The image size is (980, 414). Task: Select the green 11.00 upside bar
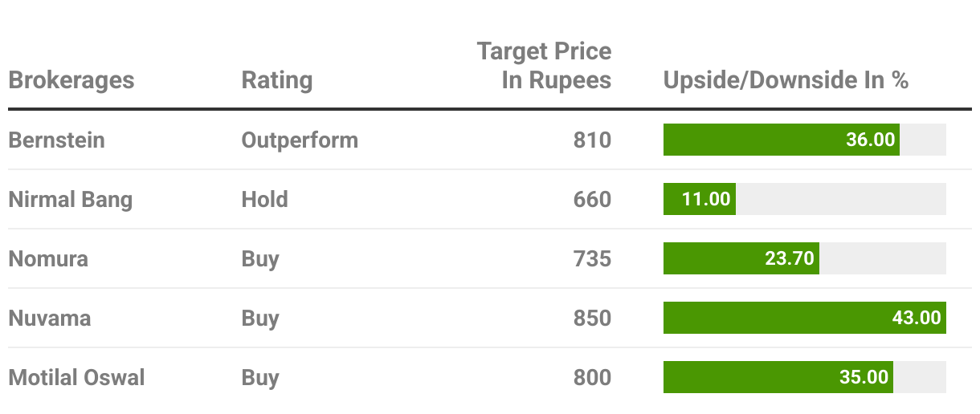pyautogui.click(x=699, y=199)
